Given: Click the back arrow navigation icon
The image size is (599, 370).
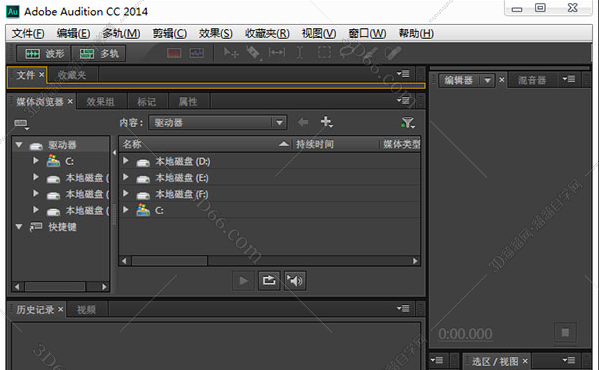Looking at the screenshot, I should (303, 122).
